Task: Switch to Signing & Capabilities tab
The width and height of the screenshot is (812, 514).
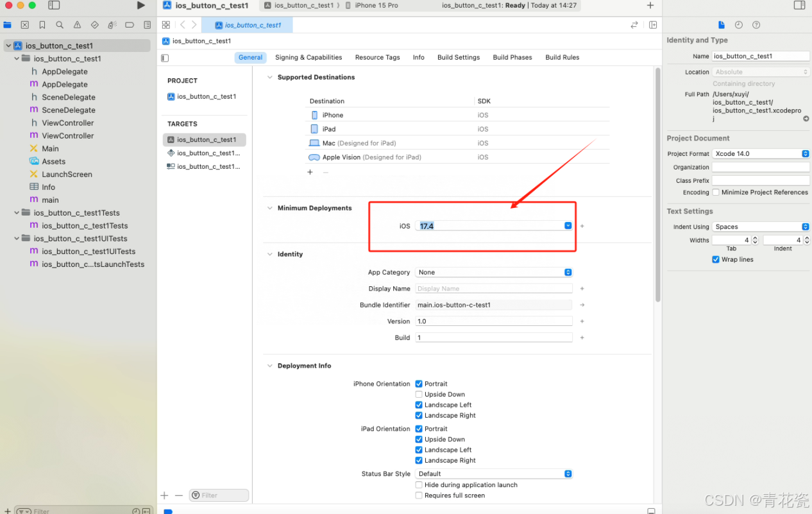Action: [309, 57]
